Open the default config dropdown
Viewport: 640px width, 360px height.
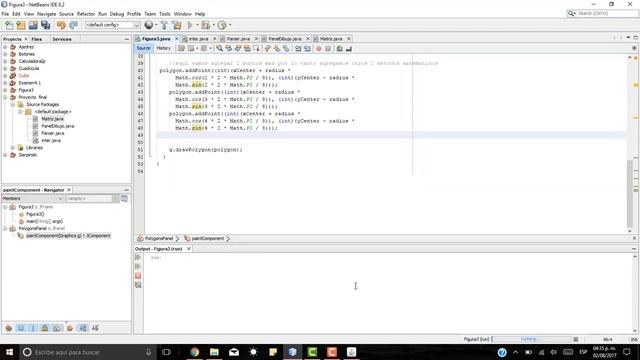112,25
